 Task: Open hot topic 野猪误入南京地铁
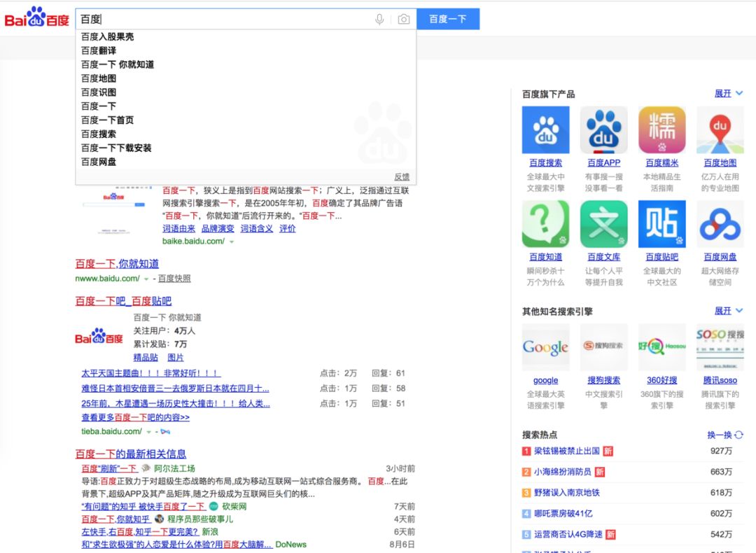(x=567, y=493)
